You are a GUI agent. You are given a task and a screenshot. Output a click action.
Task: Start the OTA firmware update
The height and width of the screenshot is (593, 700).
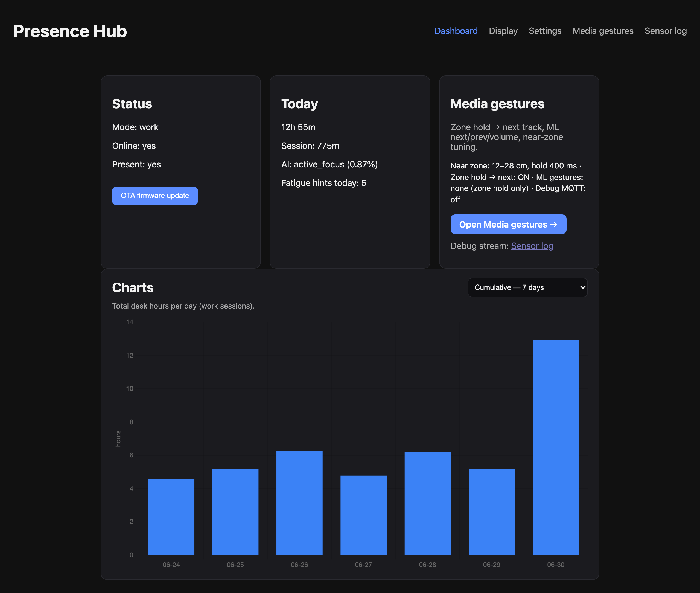pyautogui.click(x=155, y=196)
